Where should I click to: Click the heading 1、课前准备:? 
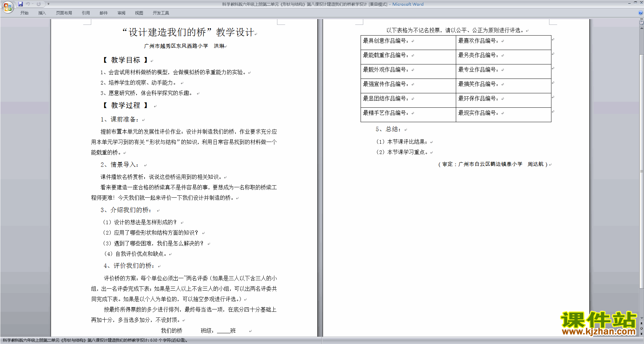(x=120, y=119)
